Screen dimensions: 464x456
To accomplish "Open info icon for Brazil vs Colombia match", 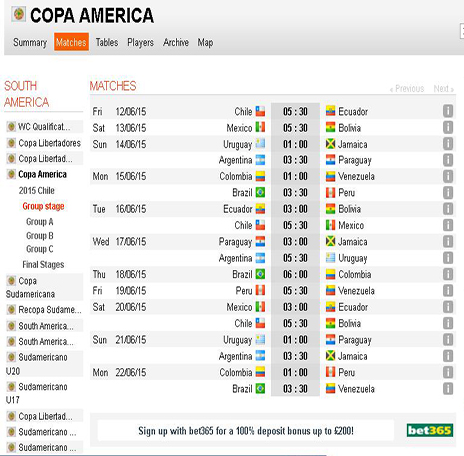I will coord(448,274).
